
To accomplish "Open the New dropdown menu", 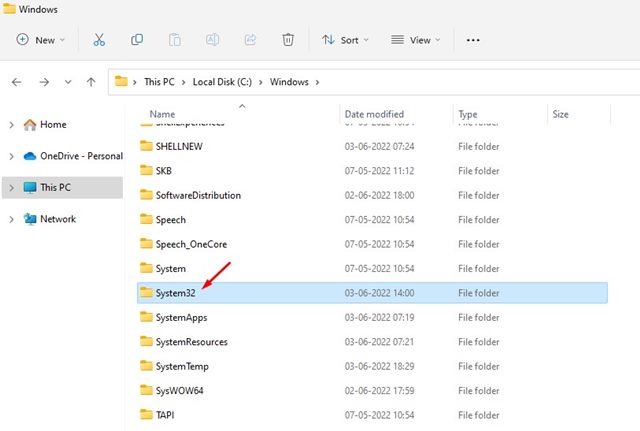I will tap(41, 40).
